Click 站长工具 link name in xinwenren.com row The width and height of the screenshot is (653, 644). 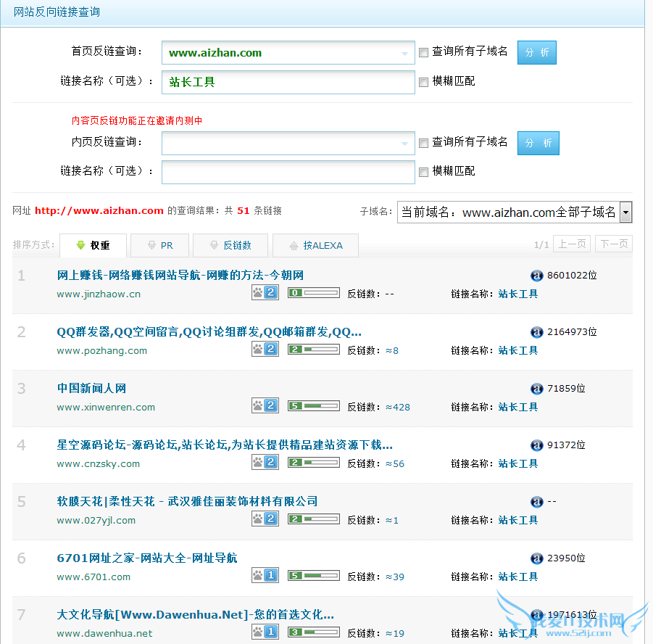pyautogui.click(x=518, y=408)
